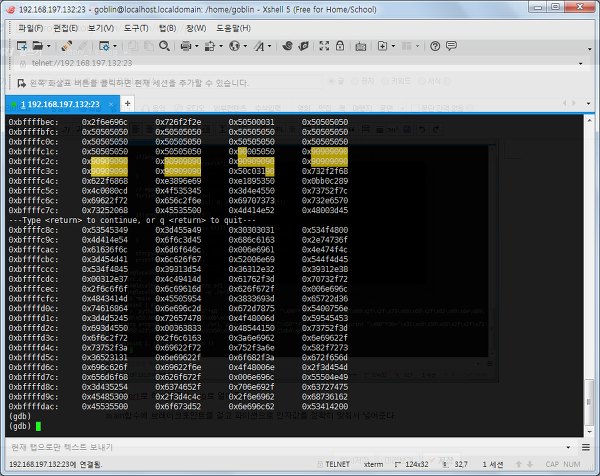
Task: Open the 탭(B) menu
Action: coord(168,28)
